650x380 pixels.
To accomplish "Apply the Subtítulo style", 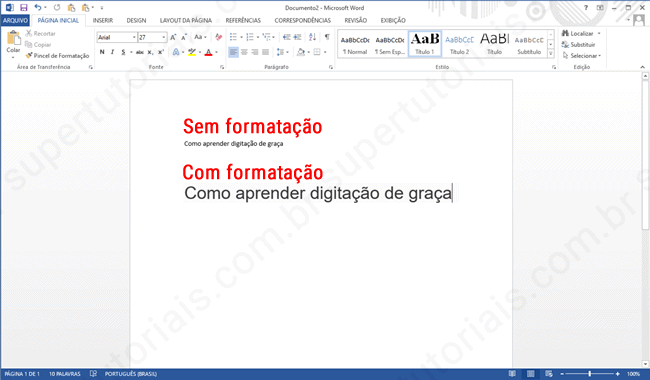I will (529, 44).
